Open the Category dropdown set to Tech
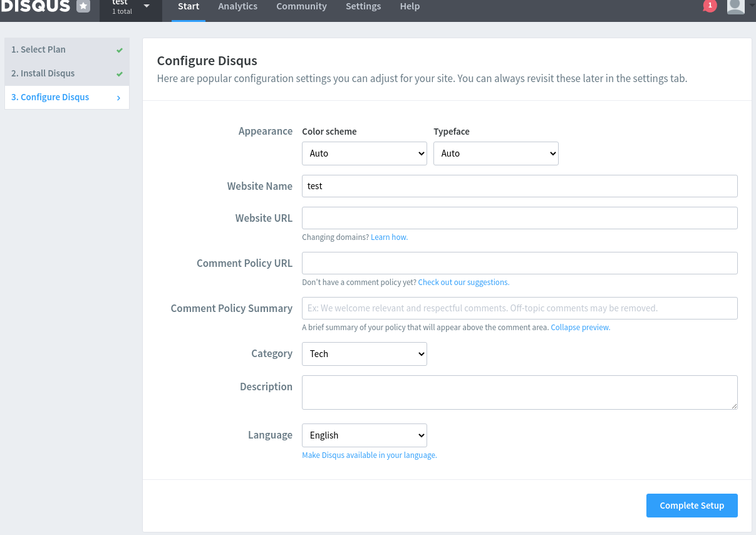 click(365, 354)
